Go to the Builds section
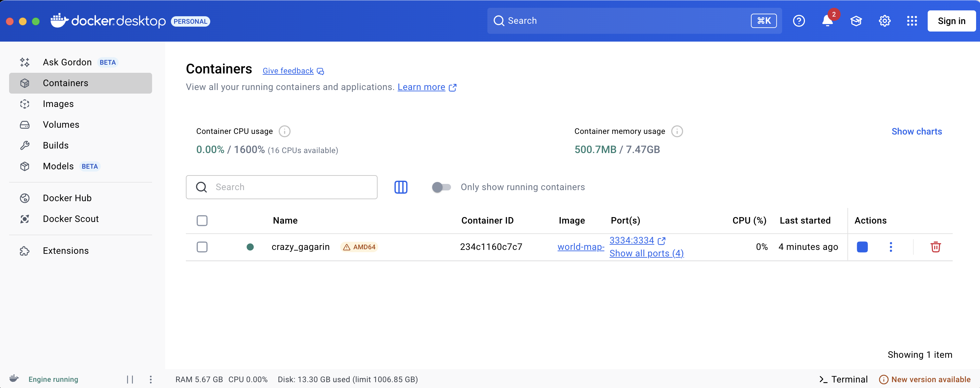 (x=56, y=145)
